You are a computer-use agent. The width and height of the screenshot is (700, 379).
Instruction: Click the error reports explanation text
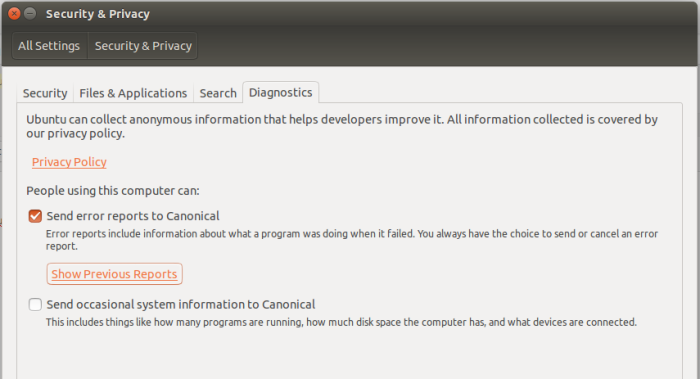pyautogui.click(x=352, y=240)
